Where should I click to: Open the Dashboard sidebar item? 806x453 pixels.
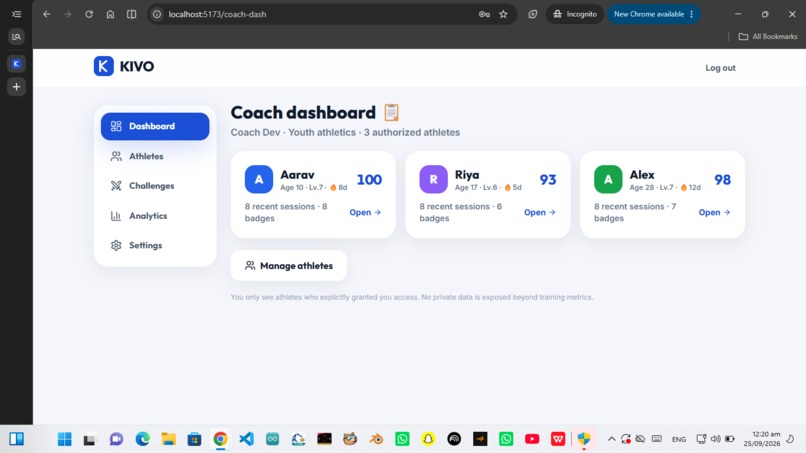[x=155, y=126]
